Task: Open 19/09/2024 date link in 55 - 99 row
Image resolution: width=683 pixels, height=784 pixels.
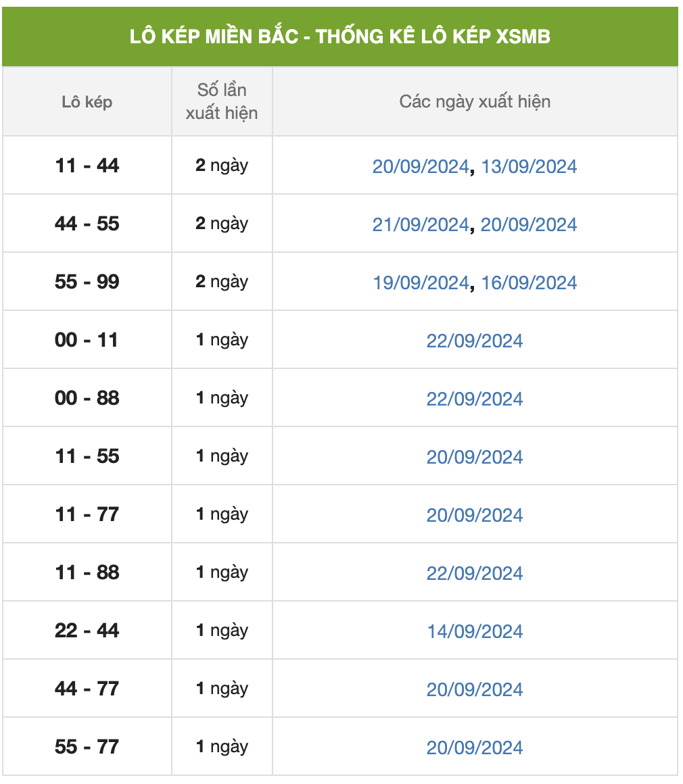Action: coord(421,283)
